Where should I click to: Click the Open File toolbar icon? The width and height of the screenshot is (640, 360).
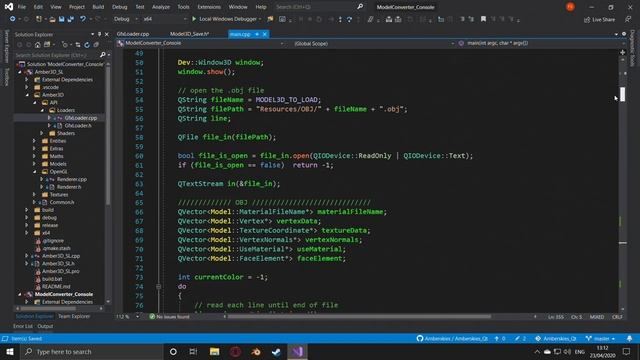pos(52,19)
